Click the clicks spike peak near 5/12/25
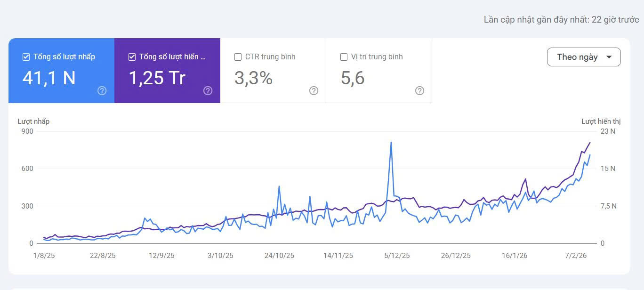Viewport: 644px width, 290px height. coord(391,143)
